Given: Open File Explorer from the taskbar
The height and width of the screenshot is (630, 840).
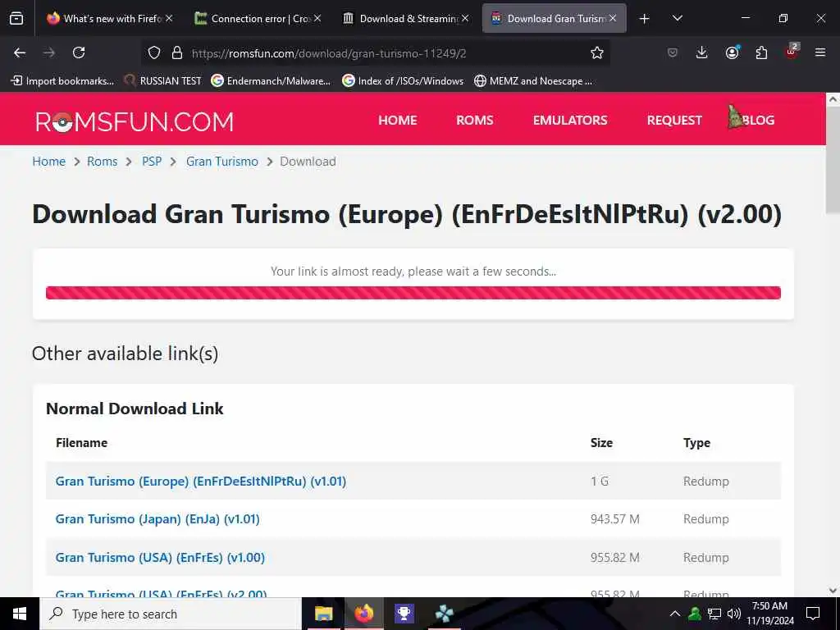Looking at the screenshot, I should pyautogui.click(x=323, y=614).
